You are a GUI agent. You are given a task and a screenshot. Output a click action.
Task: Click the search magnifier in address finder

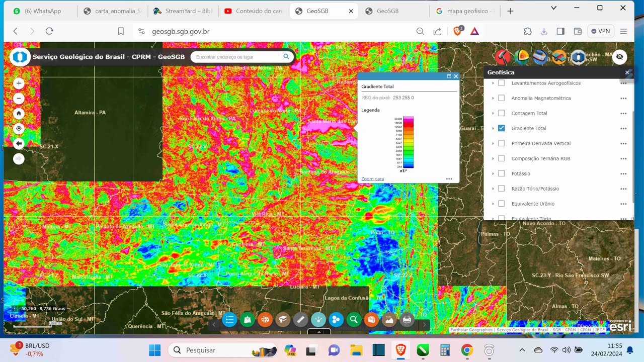pyautogui.click(x=286, y=57)
